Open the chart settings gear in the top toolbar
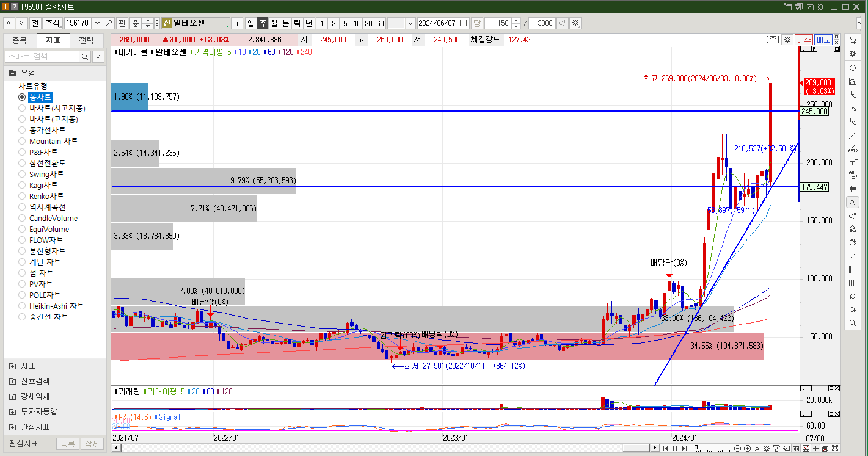 (575, 23)
